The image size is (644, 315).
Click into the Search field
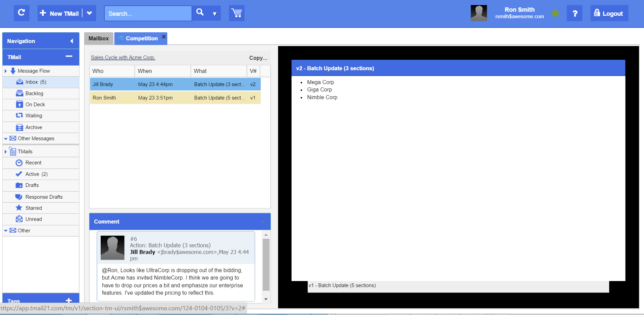tap(148, 14)
